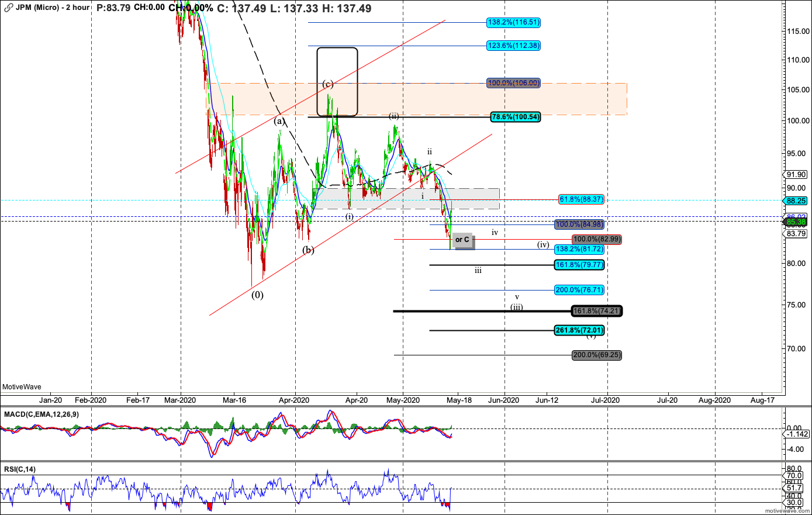Click the -1.142 MACD value marker
The width and height of the screenshot is (812, 515).
tap(797, 434)
